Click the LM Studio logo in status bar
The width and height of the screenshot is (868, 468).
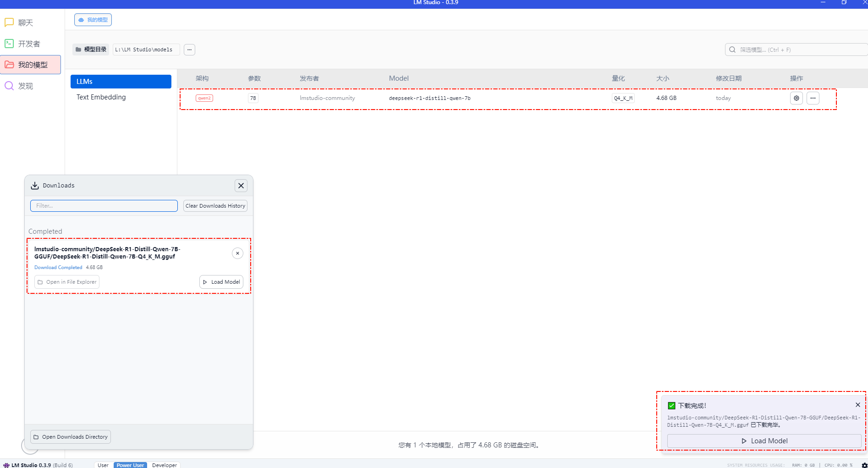[6, 465]
